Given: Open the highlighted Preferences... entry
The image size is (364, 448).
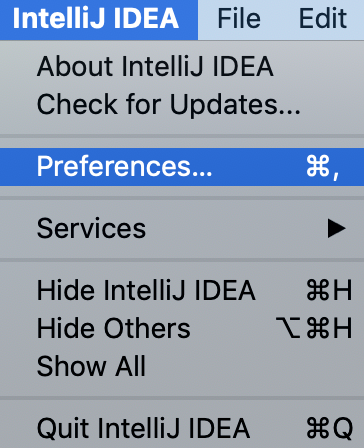Looking at the screenshot, I should [182, 167].
